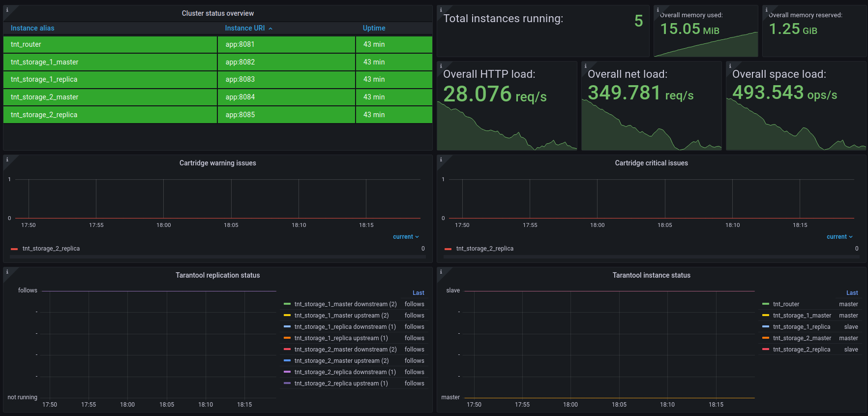Viewport: 868px width, 416px height.
Task: Click the Overall memory reserved info icon
Action: click(766, 10)
